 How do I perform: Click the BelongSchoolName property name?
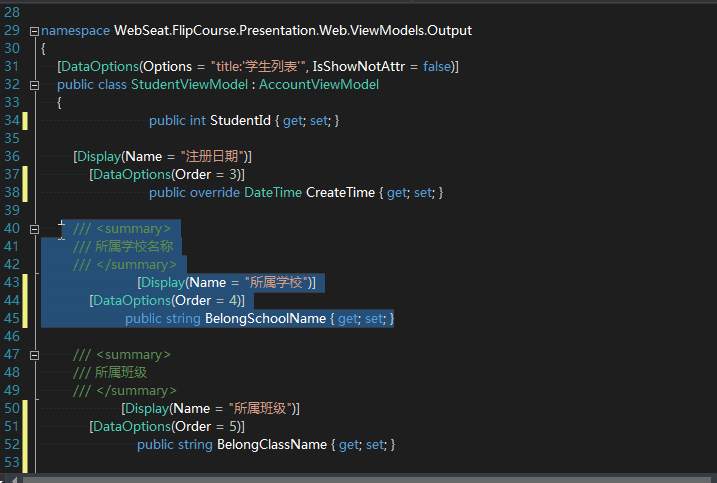click(x=265, y=318)
